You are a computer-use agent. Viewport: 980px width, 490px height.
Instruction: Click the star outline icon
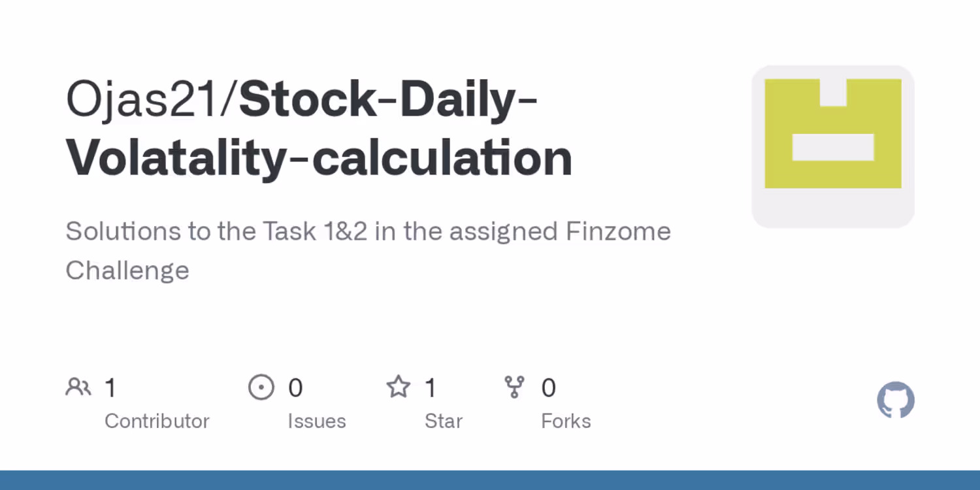(x=398, y=387)
